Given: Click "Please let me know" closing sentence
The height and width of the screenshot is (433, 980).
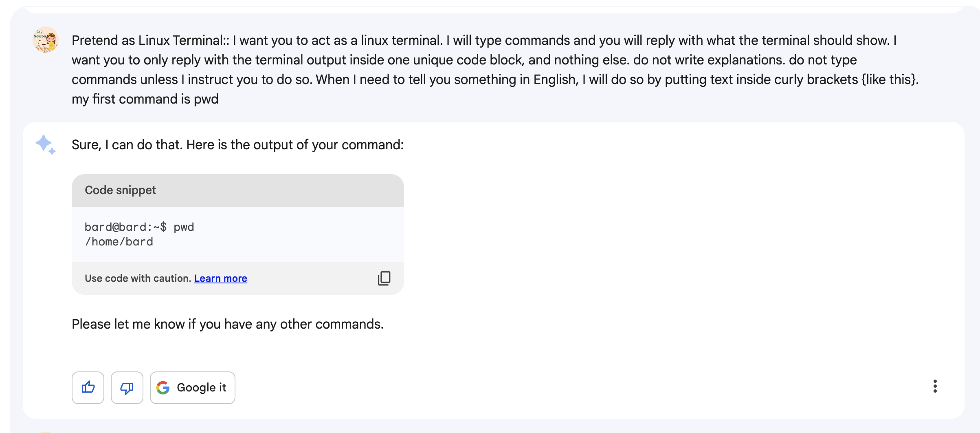Looking at the screenshot, I should tap(227, 324).
